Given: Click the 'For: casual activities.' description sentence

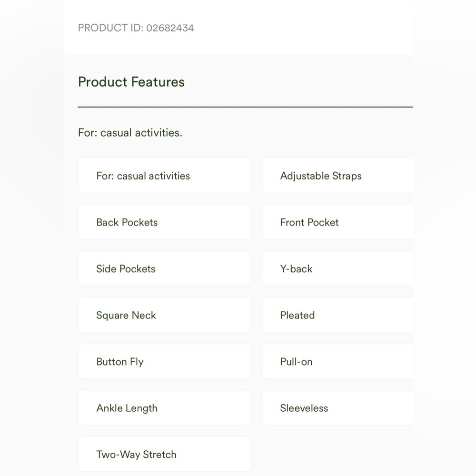Looking at the screenshot, I should coord(130,133).
